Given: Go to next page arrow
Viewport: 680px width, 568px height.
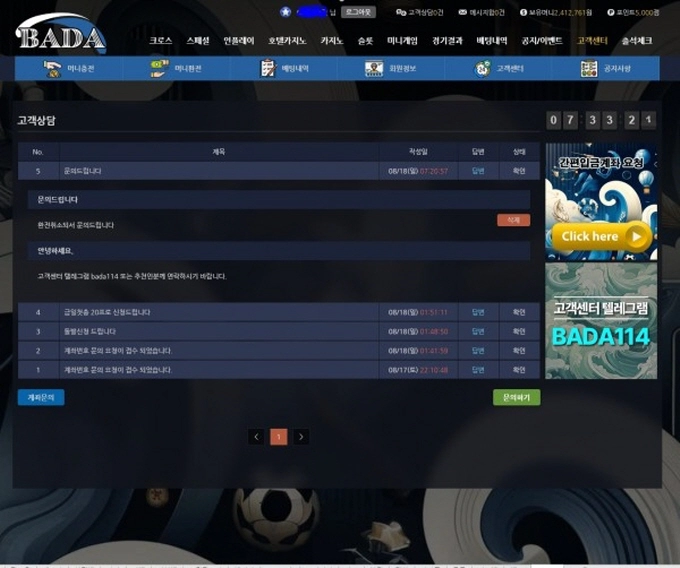Looking at the screenshot, I should (x=301, y=437).
